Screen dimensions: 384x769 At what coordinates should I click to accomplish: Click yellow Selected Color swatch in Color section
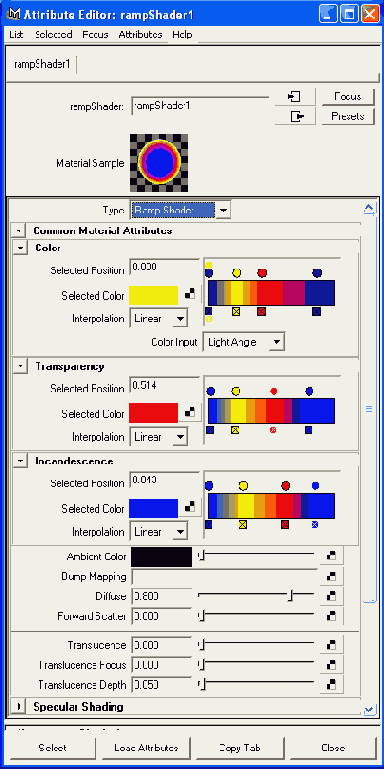tap(154, 296)
